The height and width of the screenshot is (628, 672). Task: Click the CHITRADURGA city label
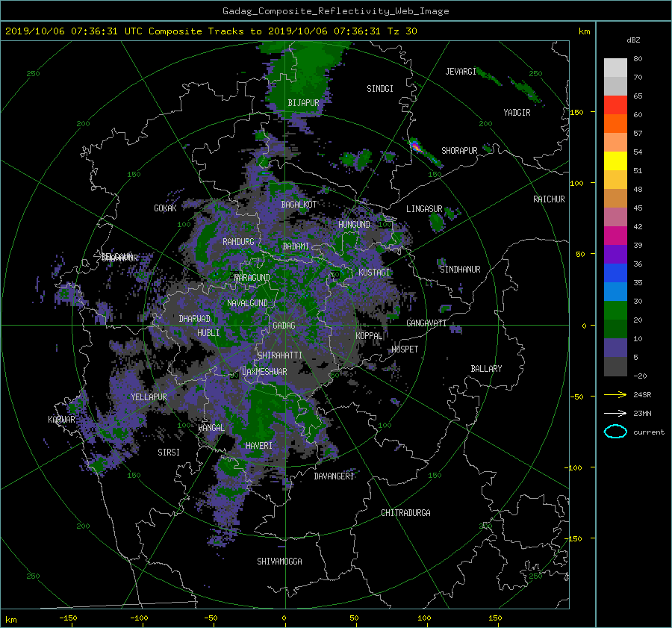pyautogui.click(x=405, y=513)
